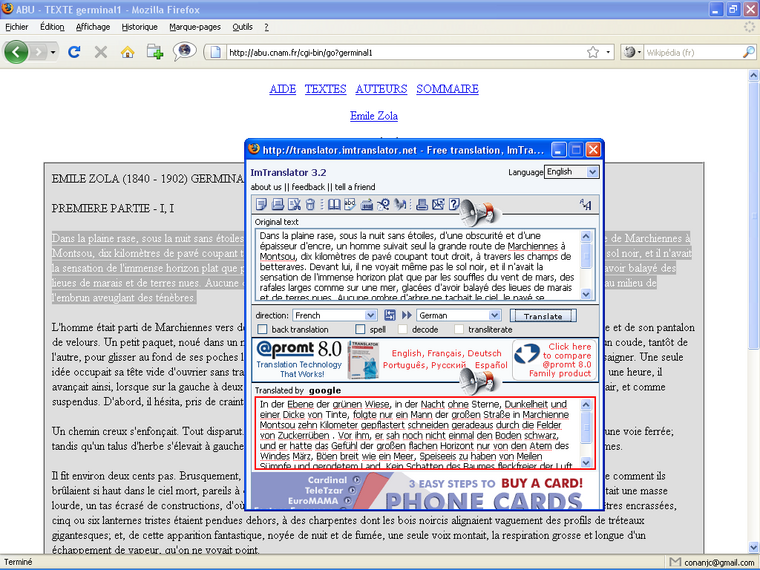Click the Firefox forward arrow button

(x=38, y=52)
